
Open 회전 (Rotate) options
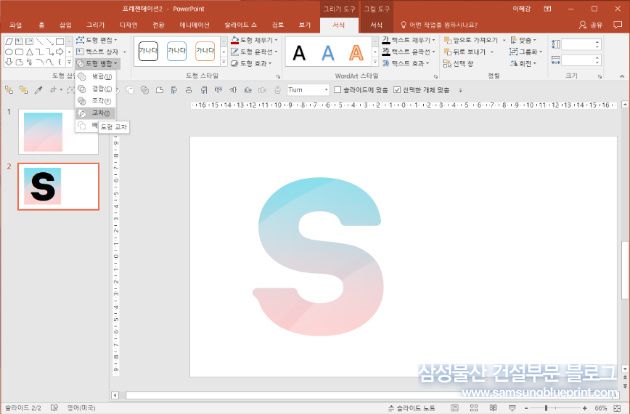pyautogui.click(x=523, y=64)
